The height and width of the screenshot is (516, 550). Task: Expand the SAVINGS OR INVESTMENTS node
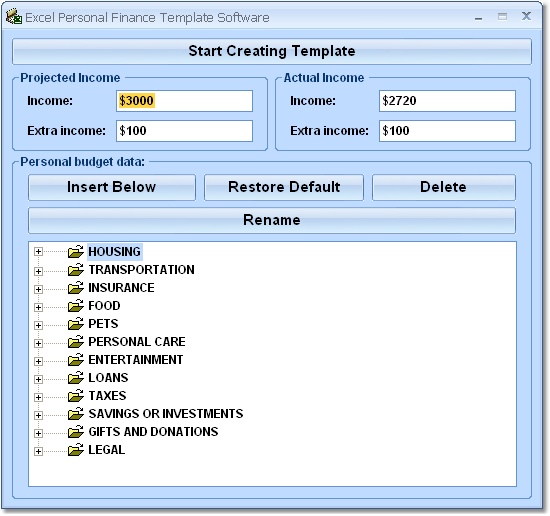click(38, 415)
